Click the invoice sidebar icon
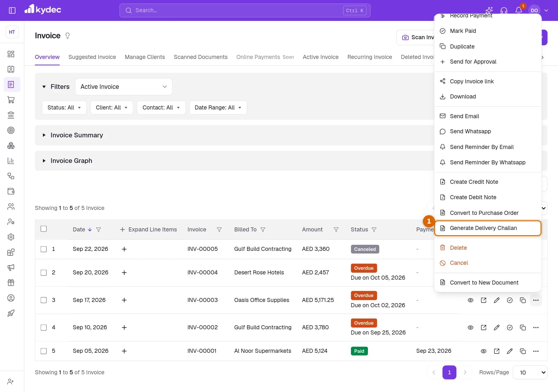 click(11, 84)
